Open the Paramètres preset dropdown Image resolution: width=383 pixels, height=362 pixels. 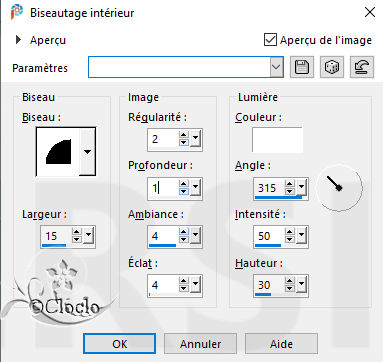276,67
